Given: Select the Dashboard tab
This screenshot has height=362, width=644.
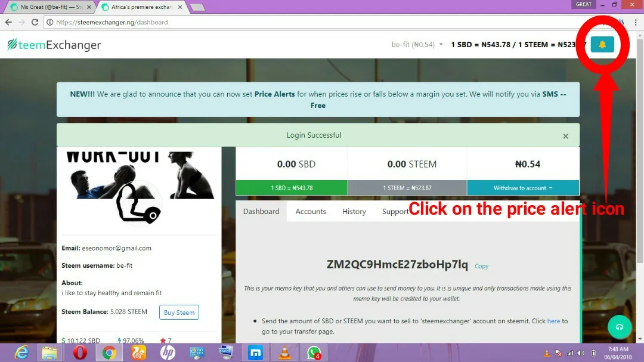Looking at the screenshot, I should (x=261, y=211).
